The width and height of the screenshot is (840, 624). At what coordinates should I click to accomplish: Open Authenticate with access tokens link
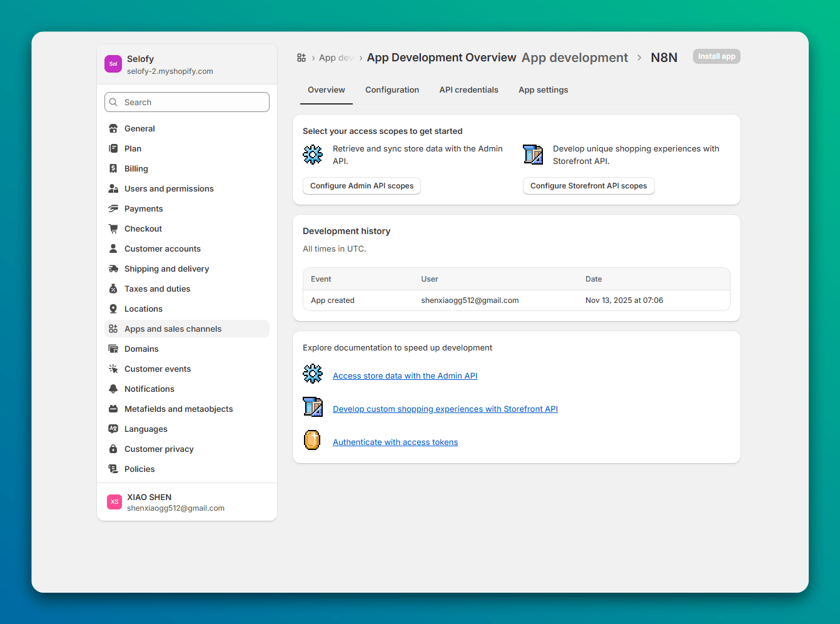click(x=395, y=442)
